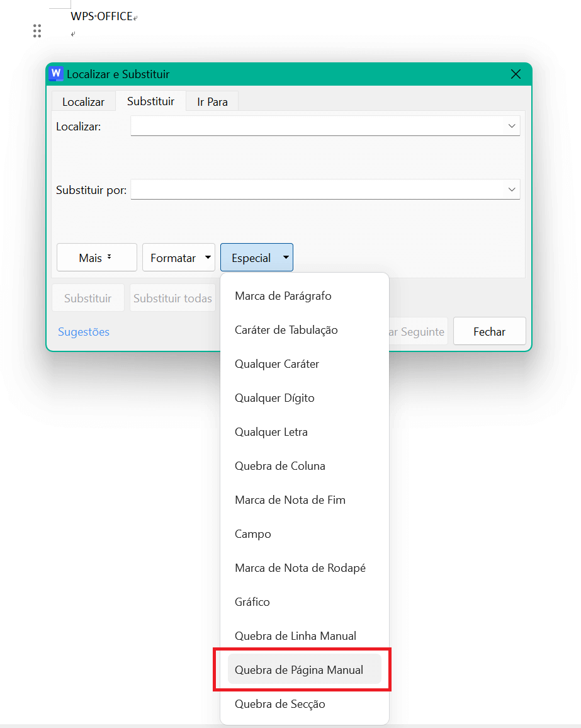Select Marca de Nota de Fim
The width and height of the screenshot is (581, 728).
coord(290,499)
